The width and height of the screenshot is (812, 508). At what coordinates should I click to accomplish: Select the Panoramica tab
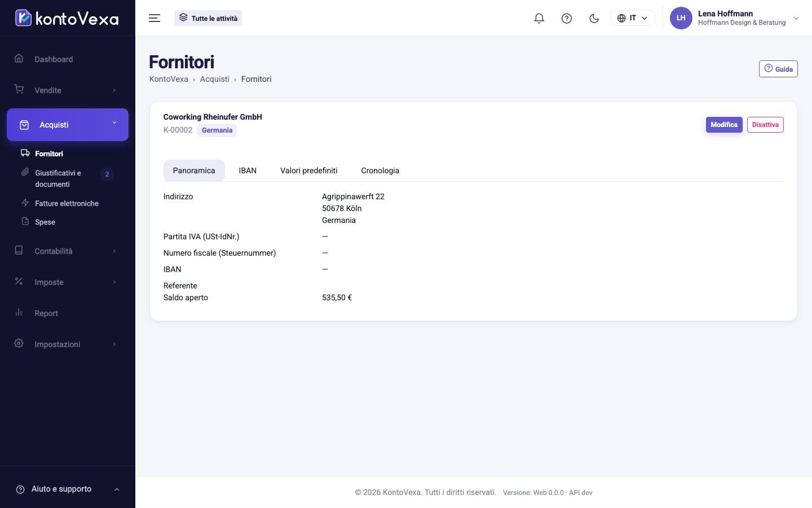pos(194,170)
